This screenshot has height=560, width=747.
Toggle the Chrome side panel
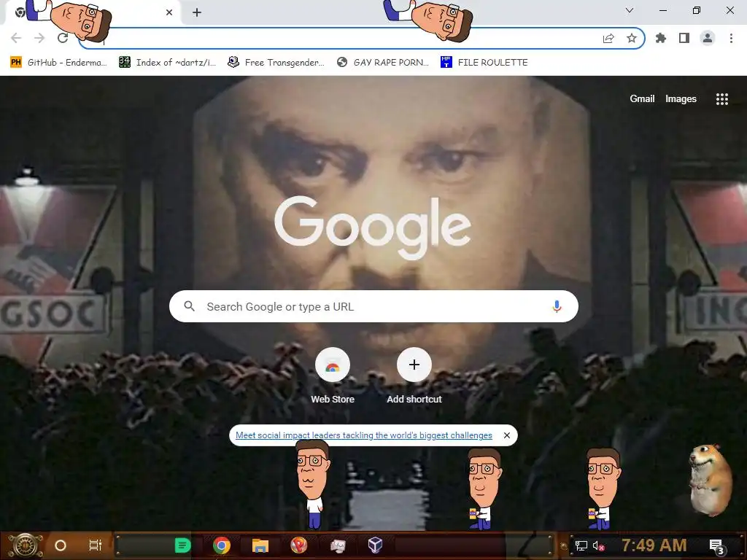click(x=684, y=38)
